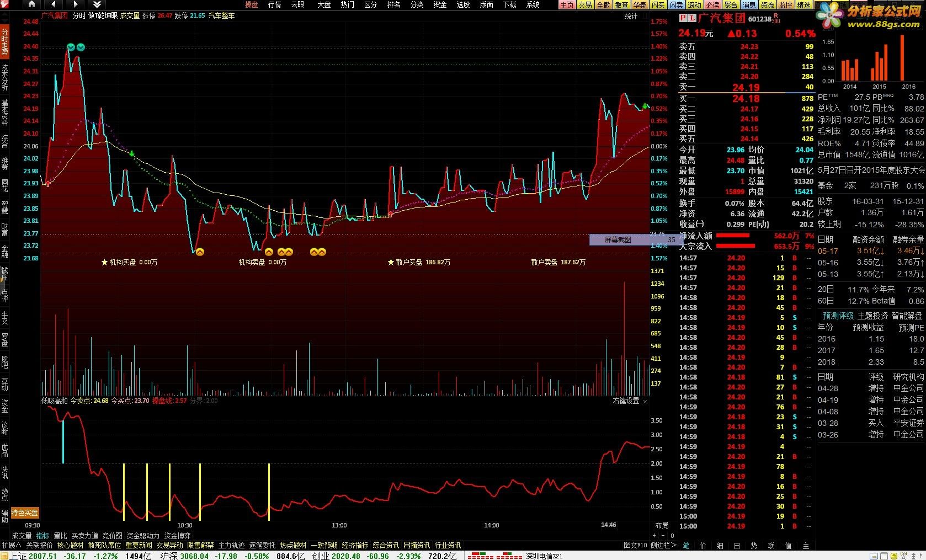
Task: Click the 统计 label above chart
Action: point(631,16)
